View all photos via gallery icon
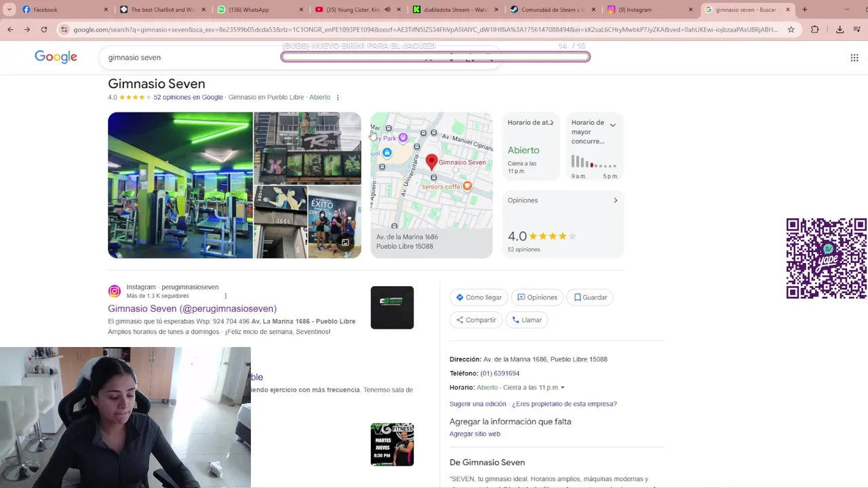 pos(345,243)
